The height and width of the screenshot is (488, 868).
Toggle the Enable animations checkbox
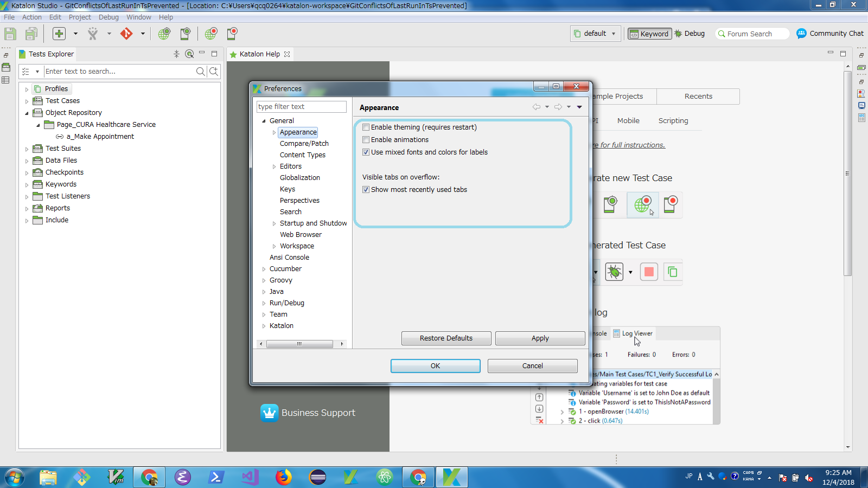click(x=366, y=140)
